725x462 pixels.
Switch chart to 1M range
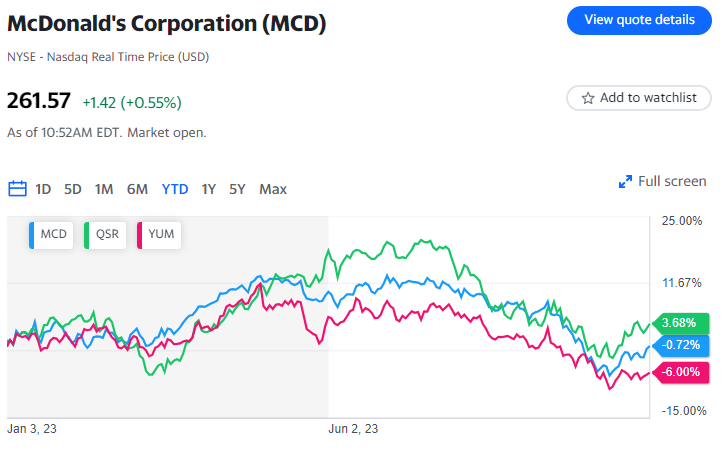point(104,189)
